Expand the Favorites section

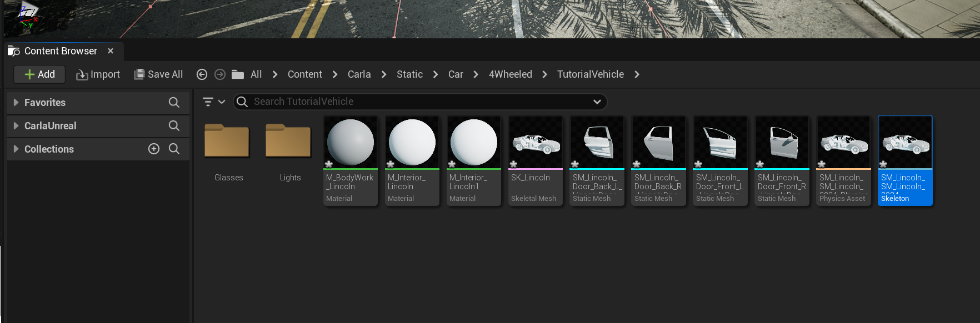[16, 103]
